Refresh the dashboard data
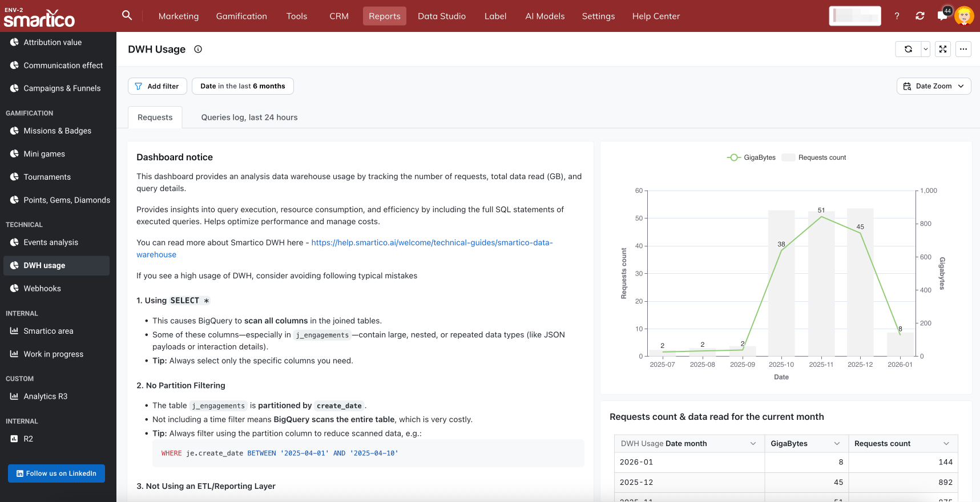 [x=908, y=49]
